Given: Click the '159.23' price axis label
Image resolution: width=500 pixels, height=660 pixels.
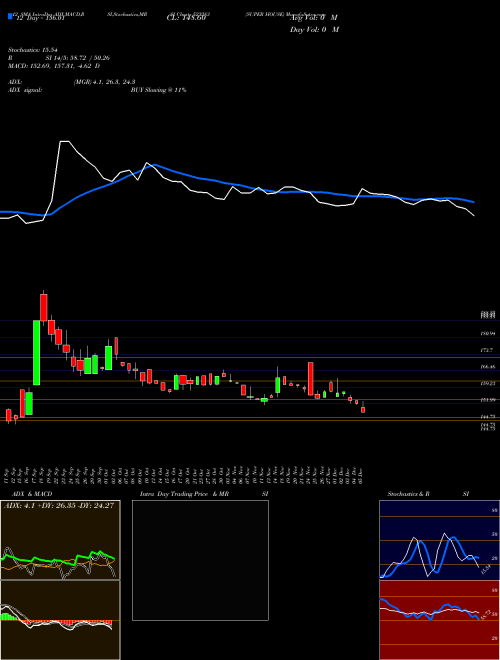Looking at the screenshot, I should pos(487,383).
